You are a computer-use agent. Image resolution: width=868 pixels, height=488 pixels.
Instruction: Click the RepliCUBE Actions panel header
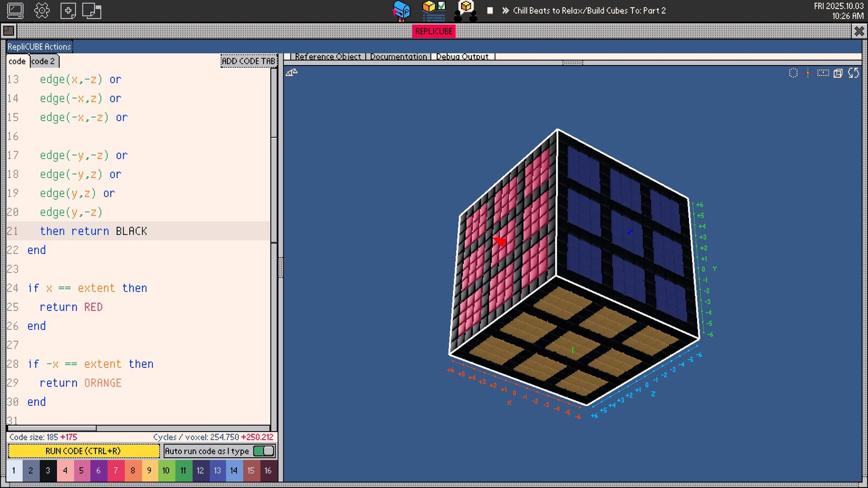[39, 47]
